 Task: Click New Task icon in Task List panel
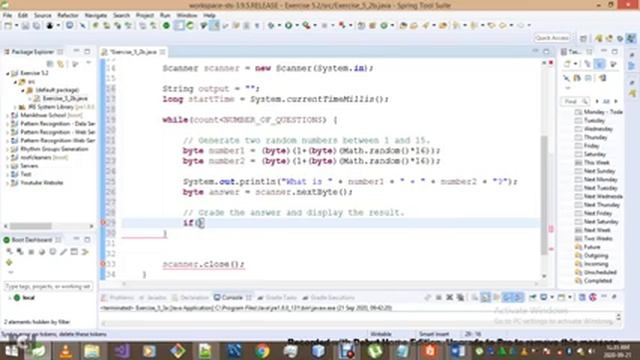(568, 64)
